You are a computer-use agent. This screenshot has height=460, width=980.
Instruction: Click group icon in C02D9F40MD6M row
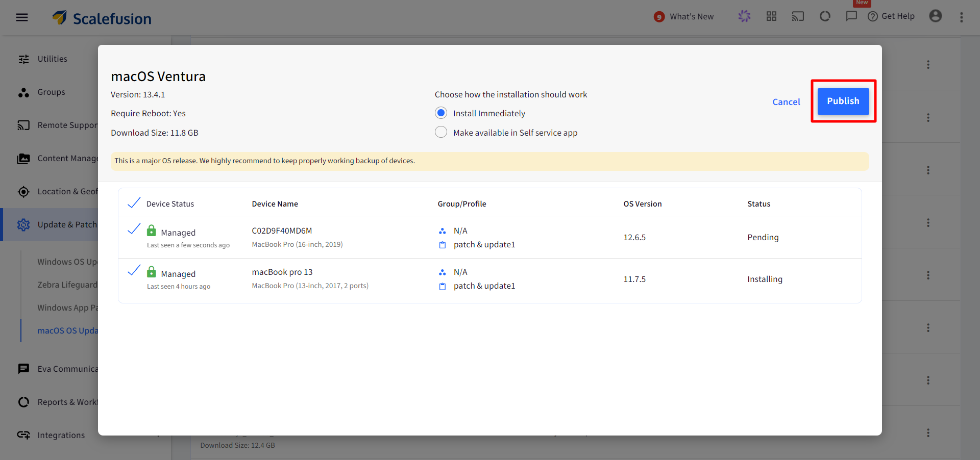(x=443, y=231)
